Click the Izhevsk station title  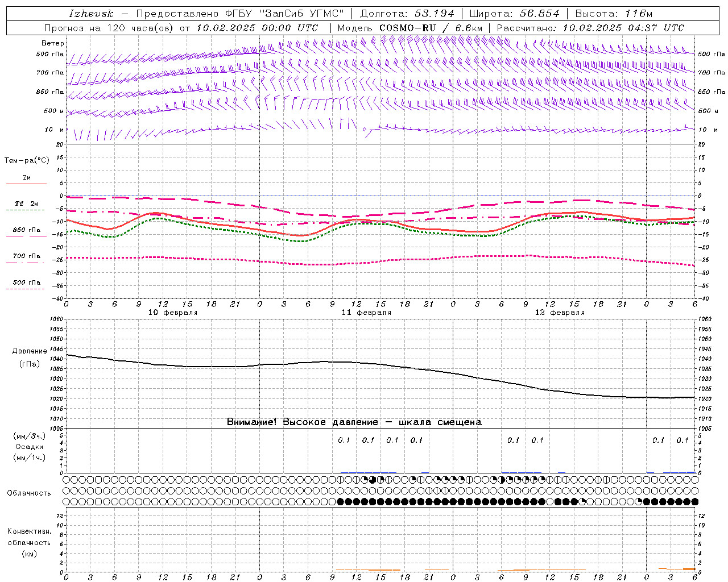(91, 14)
